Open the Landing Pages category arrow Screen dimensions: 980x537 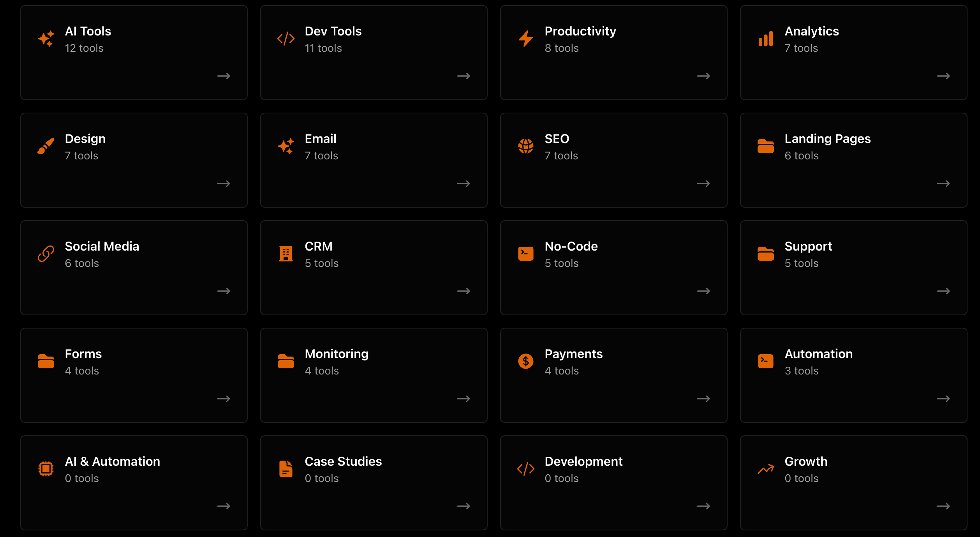(943, 184)
